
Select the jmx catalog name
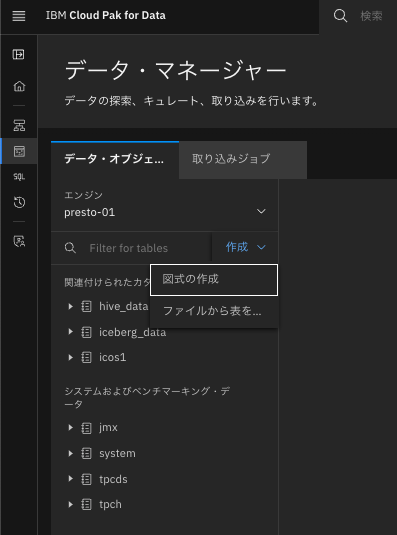(108, 428)
